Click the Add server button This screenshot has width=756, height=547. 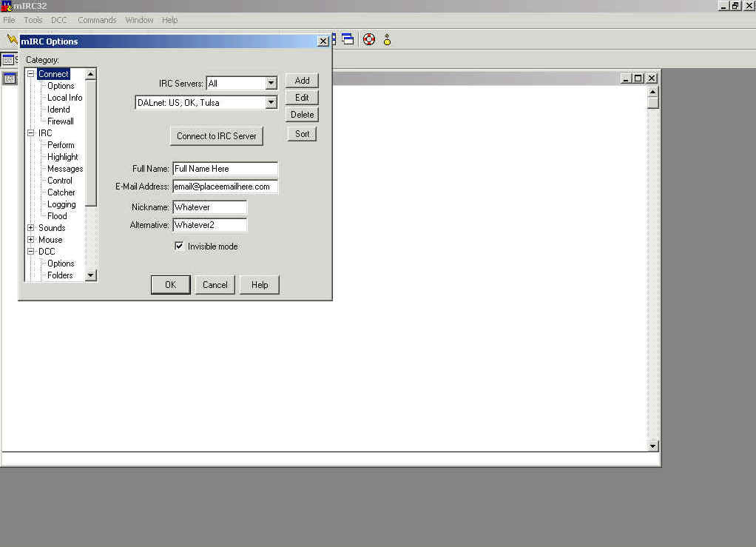[x=302, y=81]
